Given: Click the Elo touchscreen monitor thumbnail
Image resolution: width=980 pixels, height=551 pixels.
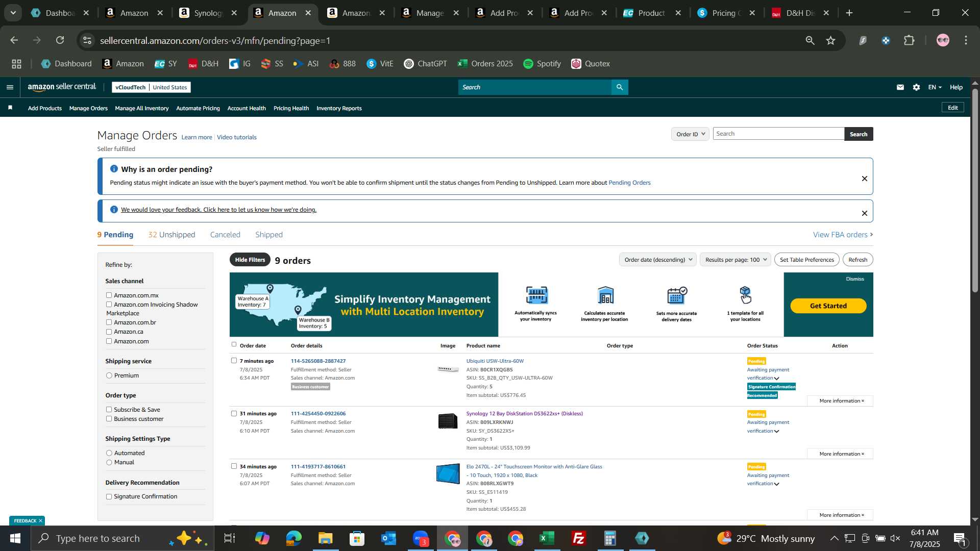Looking at the screenshot, I should (448, 473).
